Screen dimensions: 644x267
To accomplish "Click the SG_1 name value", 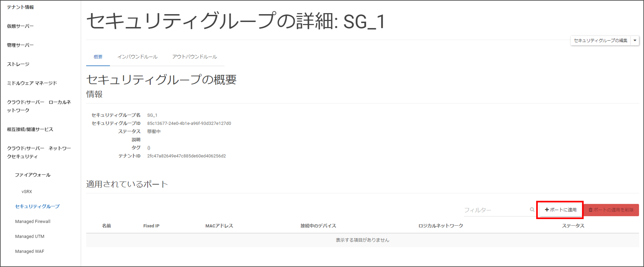I will 152,115.
